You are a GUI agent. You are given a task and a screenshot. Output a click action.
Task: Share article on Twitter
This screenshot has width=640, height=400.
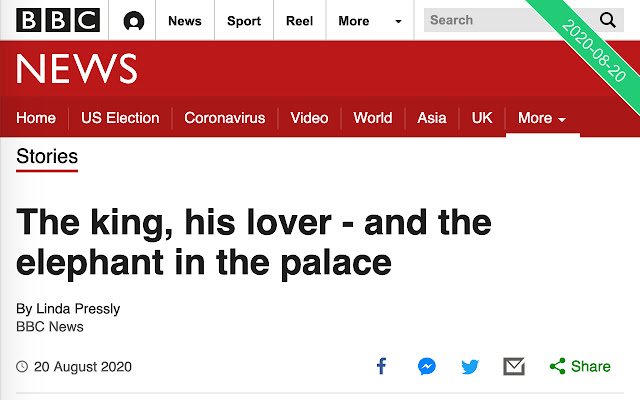[470, 366]
